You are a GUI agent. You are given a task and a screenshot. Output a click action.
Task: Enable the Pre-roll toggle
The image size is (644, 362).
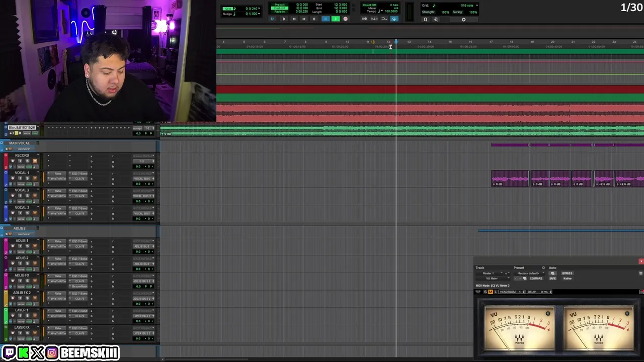(279, 5)
